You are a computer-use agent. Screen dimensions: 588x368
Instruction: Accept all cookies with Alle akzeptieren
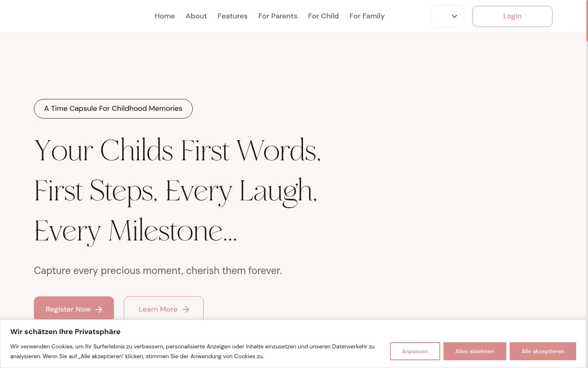click(543, 351)
